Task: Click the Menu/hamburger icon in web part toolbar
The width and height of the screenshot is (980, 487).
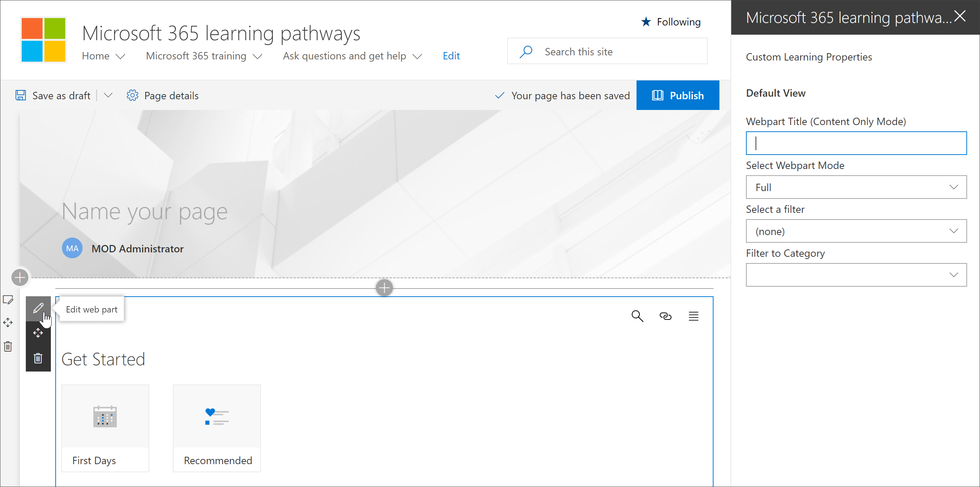Action: 693,315
